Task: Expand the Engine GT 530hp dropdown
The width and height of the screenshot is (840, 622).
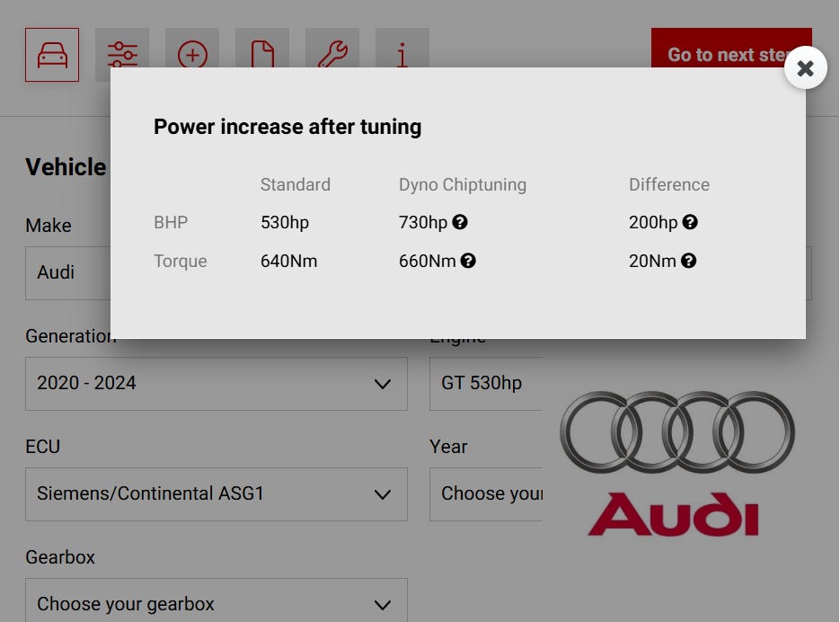Action: (485, 384)
